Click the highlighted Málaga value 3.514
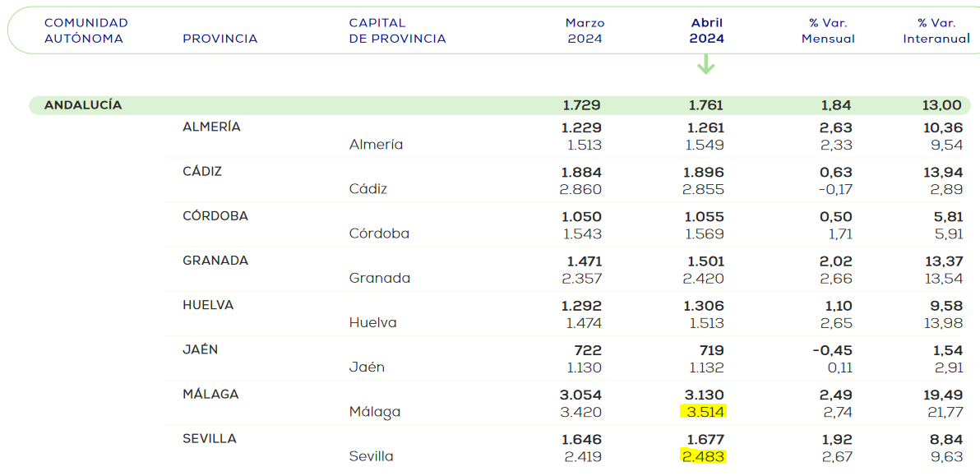The height and width of the screenshot is (476, 980). pyautogui.click(x=703, y=412)
